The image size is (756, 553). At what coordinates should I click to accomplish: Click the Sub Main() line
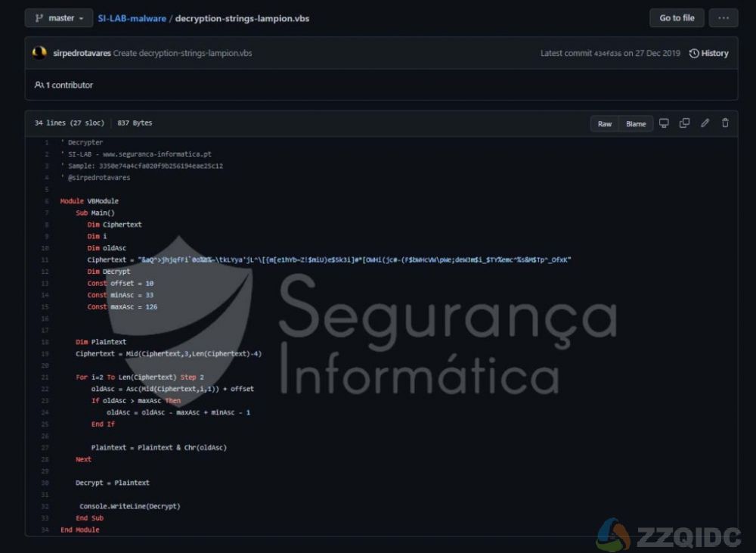[x=95, y=213]
